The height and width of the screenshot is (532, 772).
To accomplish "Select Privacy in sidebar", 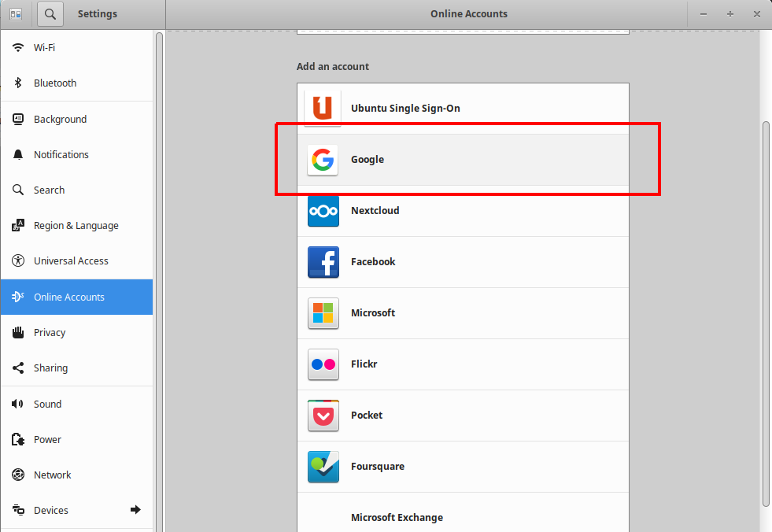I will click(77, 332).
